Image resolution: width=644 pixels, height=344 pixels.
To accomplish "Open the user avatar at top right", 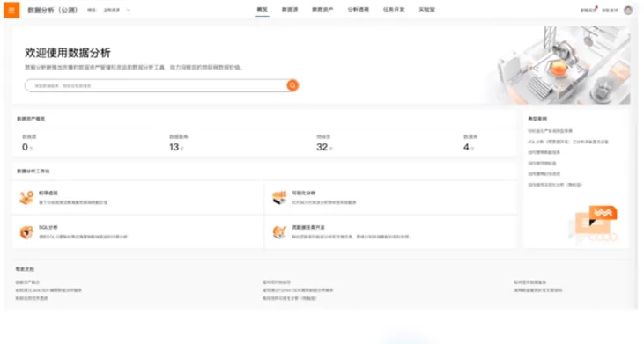I will point(628,10).
